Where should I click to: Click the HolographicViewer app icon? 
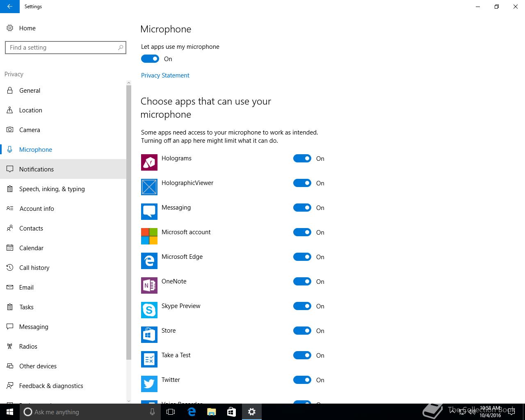pyautogui.click(x=149, y=187)
